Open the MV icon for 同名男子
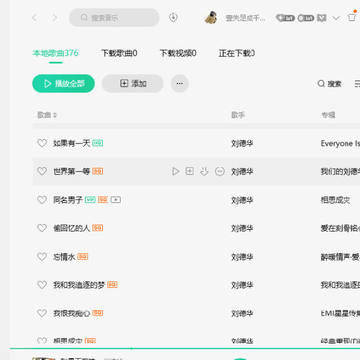This screenshot has width=360, height=360. [x=116, y=200]
